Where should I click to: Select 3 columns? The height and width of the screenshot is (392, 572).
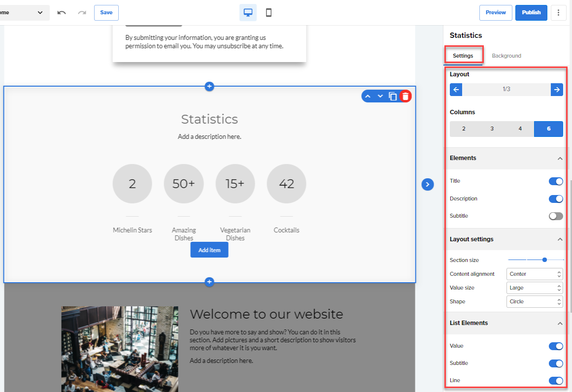point(492,129)
